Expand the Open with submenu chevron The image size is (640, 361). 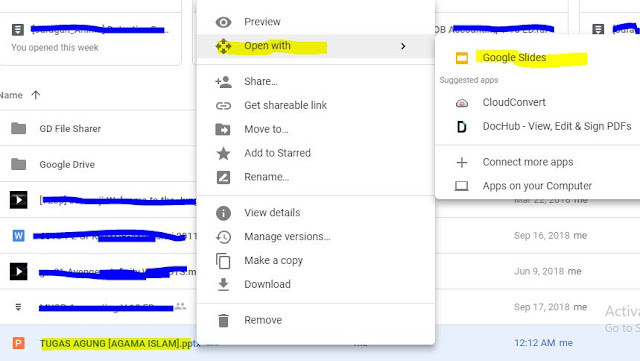coord(403,46)
